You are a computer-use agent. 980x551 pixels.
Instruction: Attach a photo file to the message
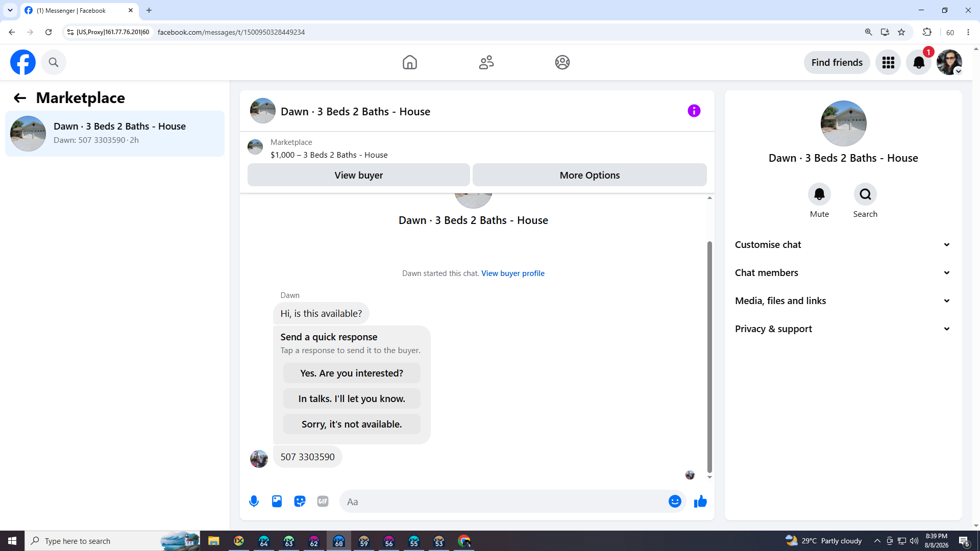pos(277,502)
